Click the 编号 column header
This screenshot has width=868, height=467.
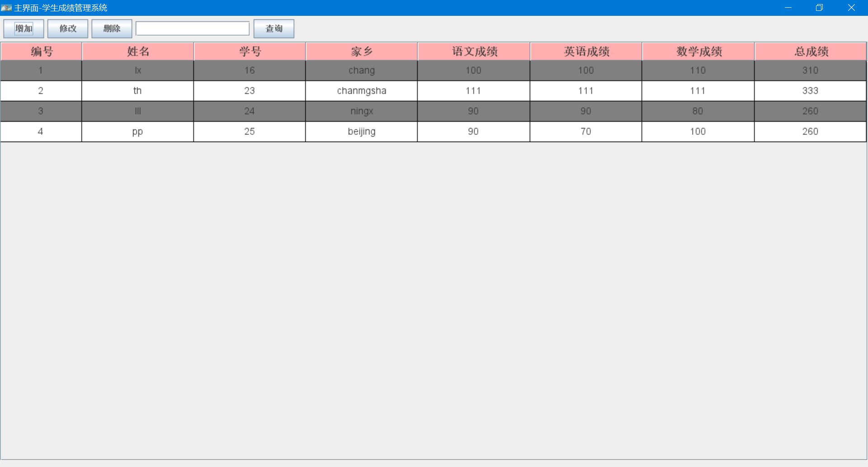coord(41,52)
